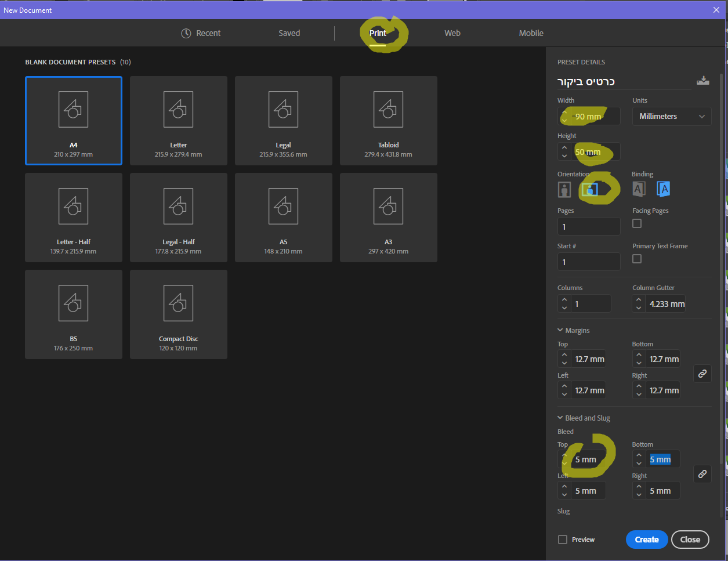Click the Margins Left stepper arrows
The image size is (728, 561).
[x=564, y=390]
